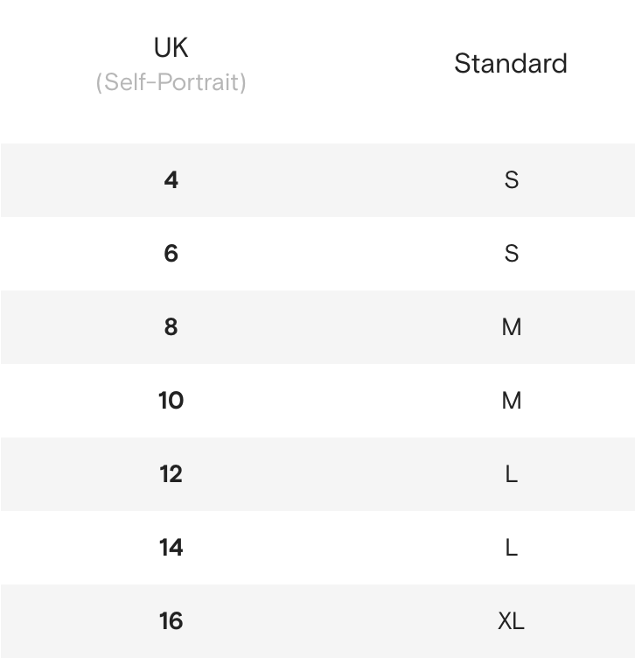Viewport: 635px width, 672px height.
Task: Click the XL value beside UK 16
Action: click(511, 621)
